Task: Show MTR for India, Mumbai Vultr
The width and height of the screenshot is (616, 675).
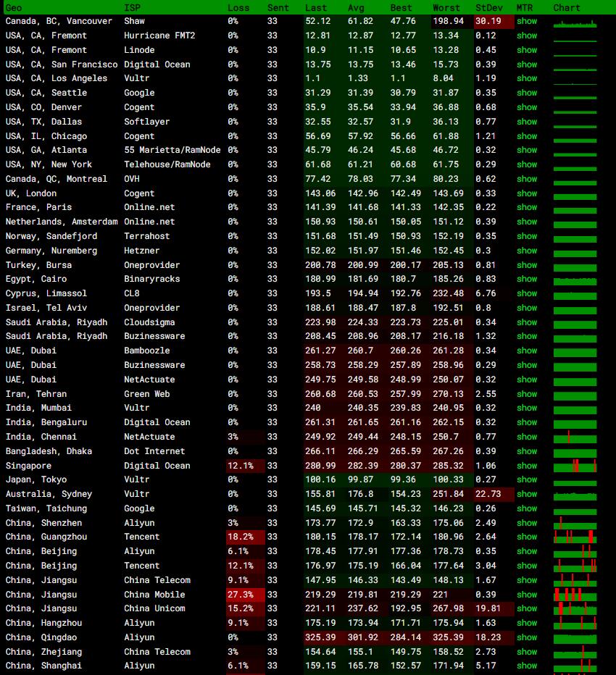Action: (527, 408)
